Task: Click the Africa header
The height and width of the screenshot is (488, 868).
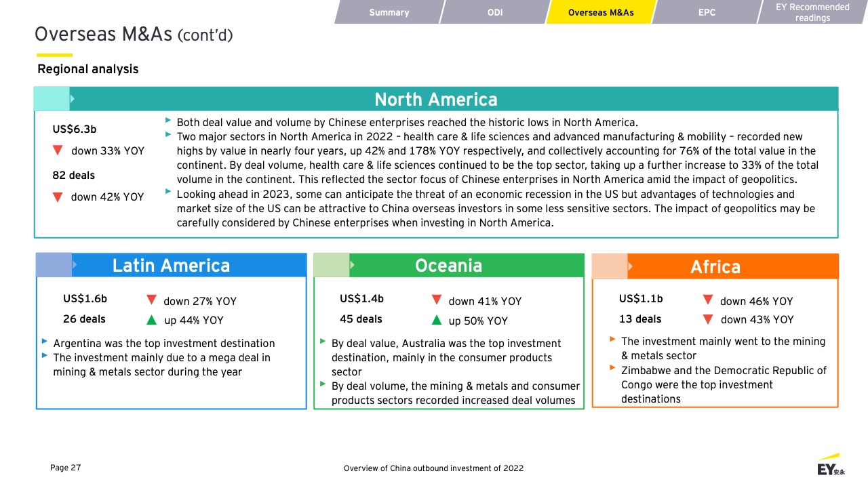Action: click(x=715, y=266)
